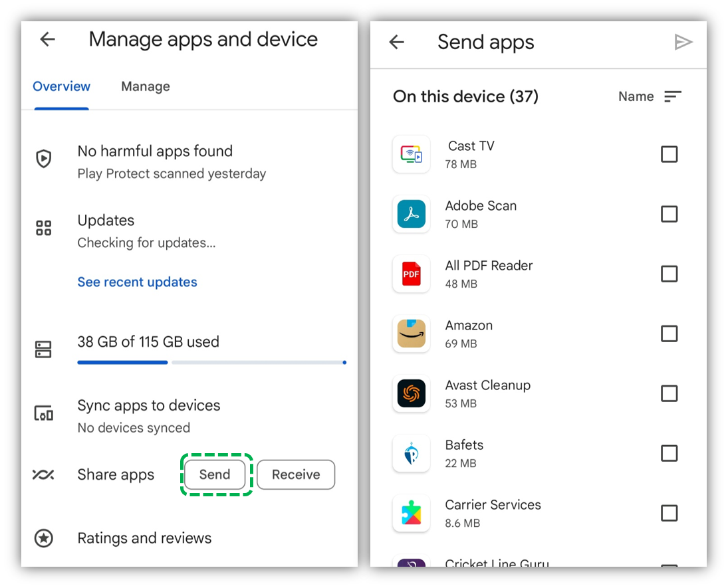Screen dimensions: 728x588
Task: Tick the Bafets checkbox
Action: coord(669,453)
